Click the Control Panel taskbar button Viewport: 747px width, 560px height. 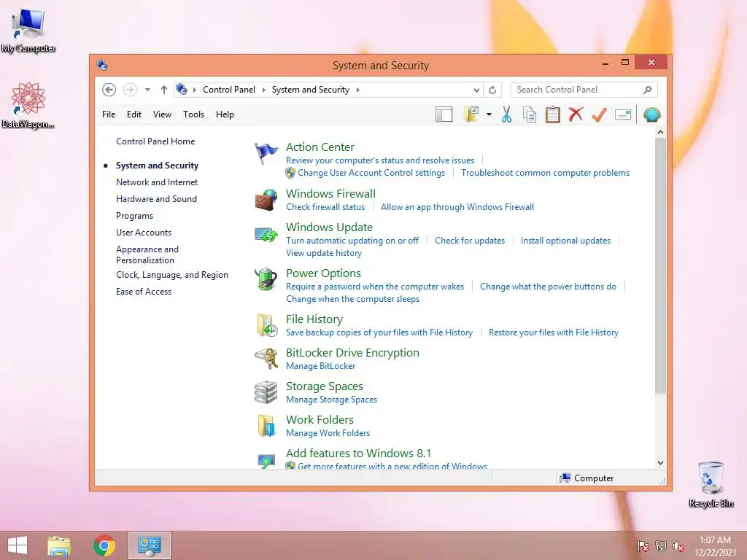149,545
